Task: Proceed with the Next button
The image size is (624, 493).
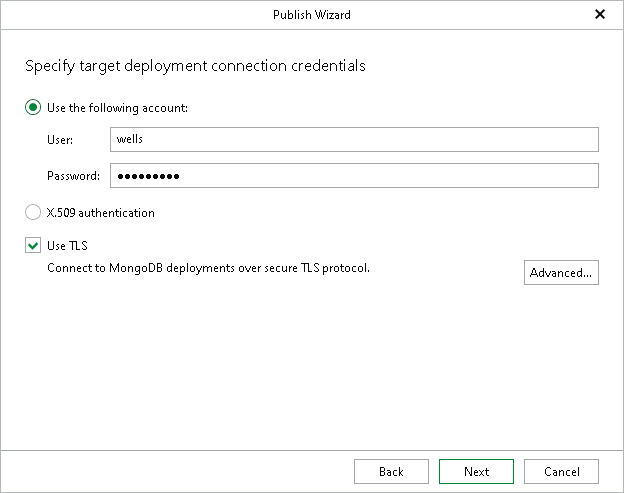Action: click(476, 472)
